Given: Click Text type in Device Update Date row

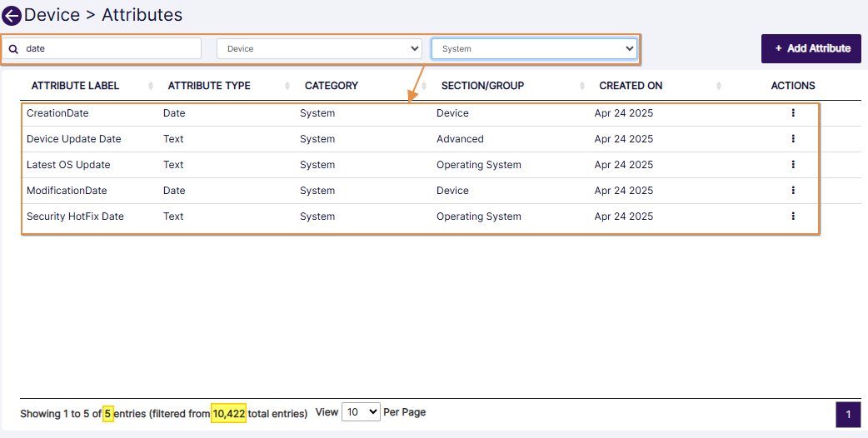Looking at the screenshot, I should pyautogui.click(x=173, y=139).
